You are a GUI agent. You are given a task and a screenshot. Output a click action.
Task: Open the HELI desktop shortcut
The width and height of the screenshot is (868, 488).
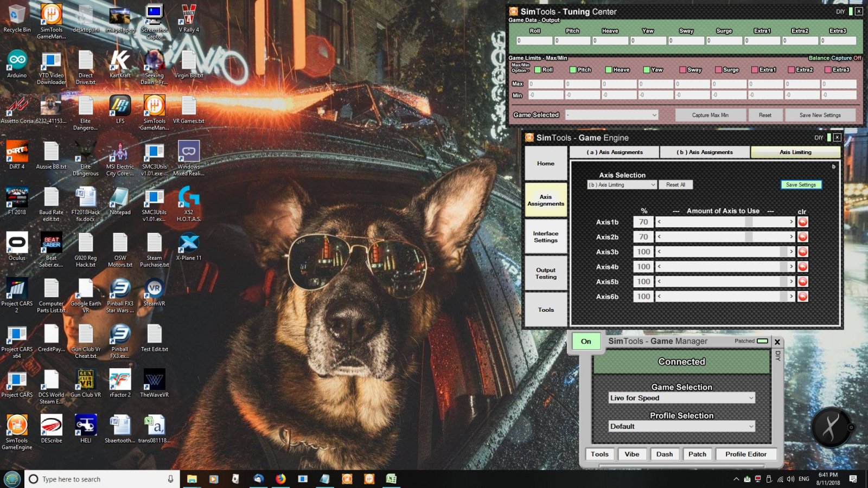(86, 429)
